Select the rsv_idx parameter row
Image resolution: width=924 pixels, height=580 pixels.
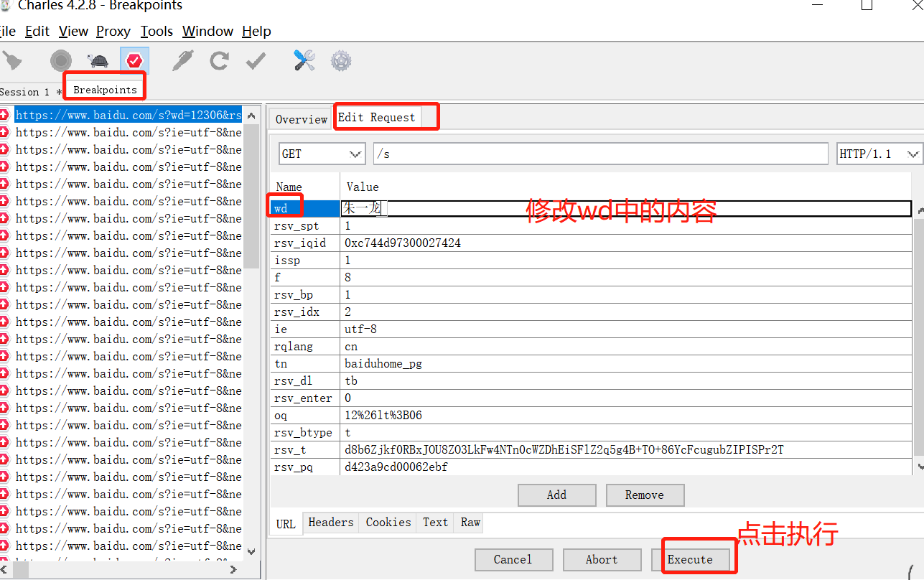pos(591,312)
